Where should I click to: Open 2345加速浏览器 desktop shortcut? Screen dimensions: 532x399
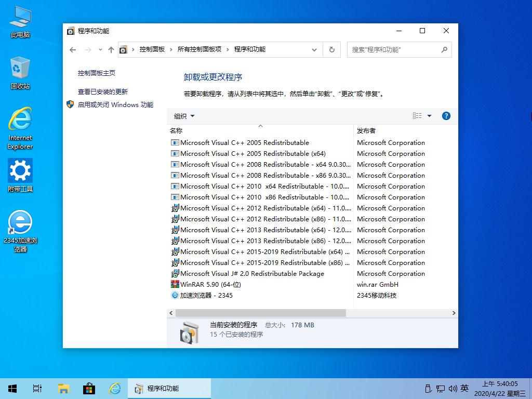point(20,231)
